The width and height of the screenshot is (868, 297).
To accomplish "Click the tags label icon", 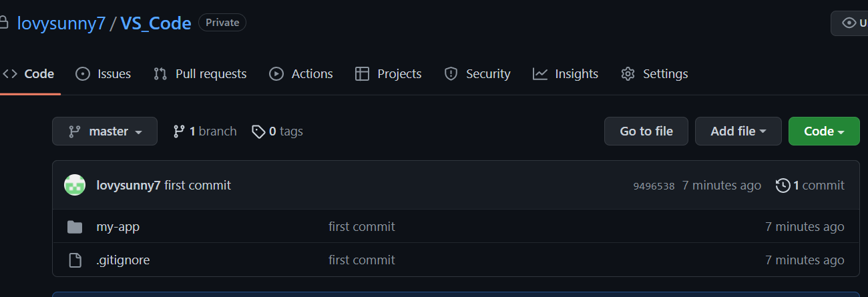I will pyautogui.click(x=258, y=131).
